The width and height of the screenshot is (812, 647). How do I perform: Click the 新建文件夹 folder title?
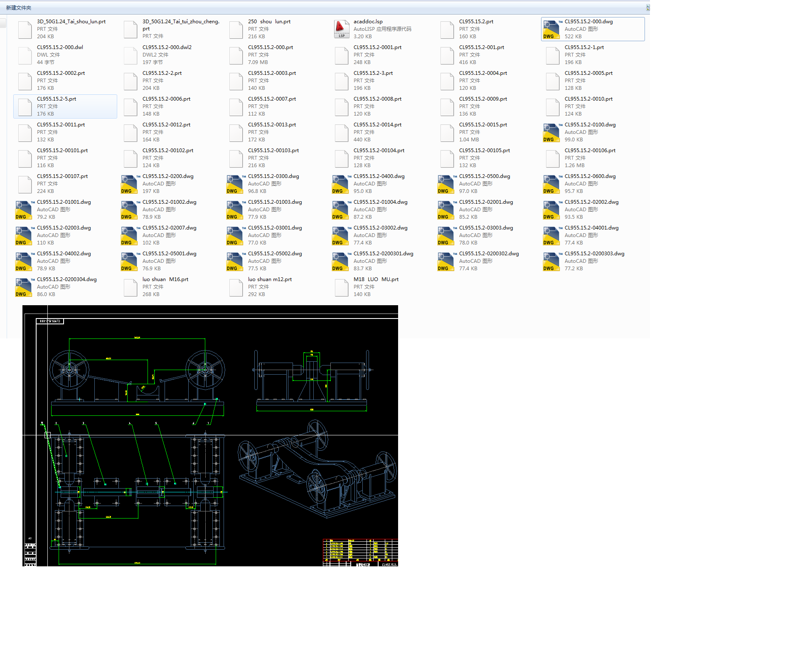coord(19,8)
